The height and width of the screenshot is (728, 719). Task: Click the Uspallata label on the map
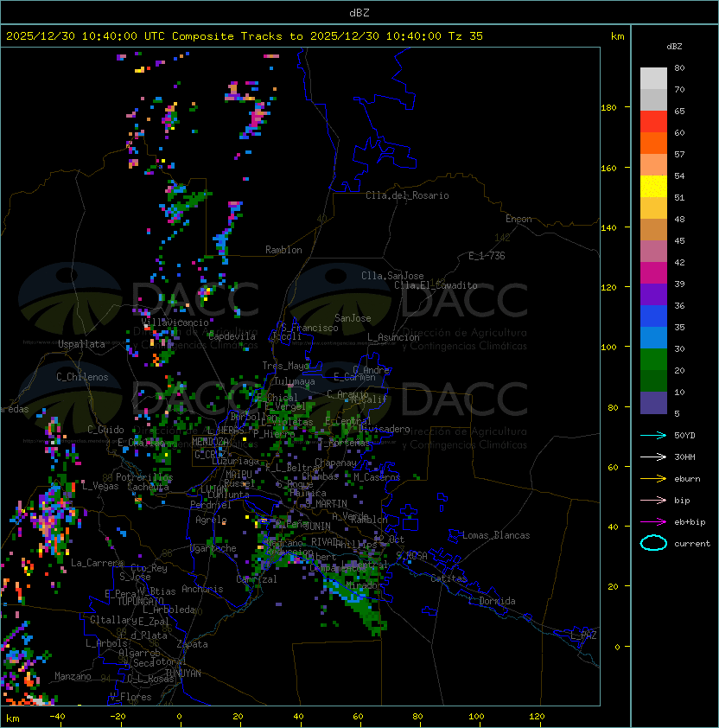coord(81,344)
